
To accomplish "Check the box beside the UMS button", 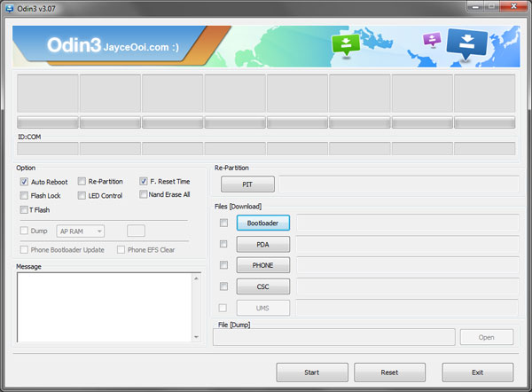I will click(223, 308).
